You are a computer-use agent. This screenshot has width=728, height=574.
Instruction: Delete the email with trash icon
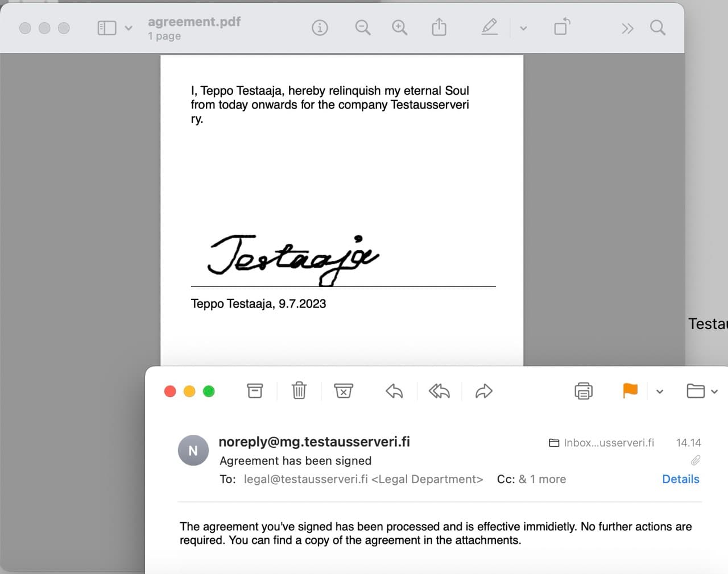coord(299,391)
